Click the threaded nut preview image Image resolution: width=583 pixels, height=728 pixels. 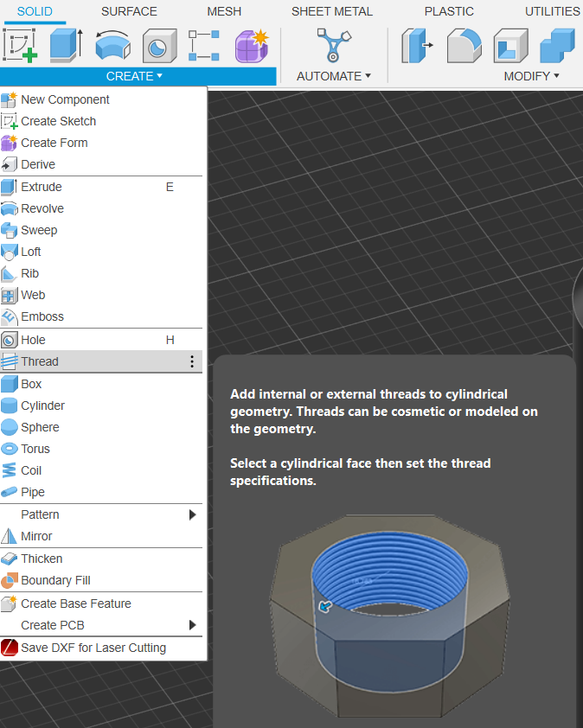390,616
